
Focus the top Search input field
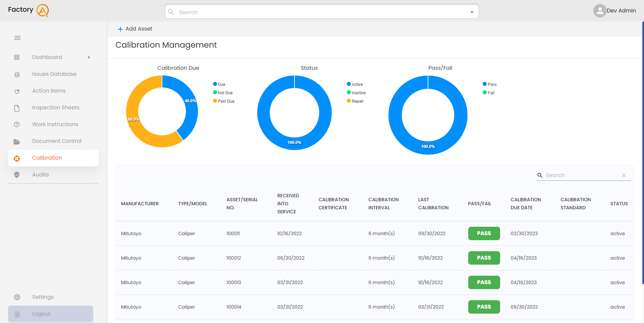[x=322, y=12]
